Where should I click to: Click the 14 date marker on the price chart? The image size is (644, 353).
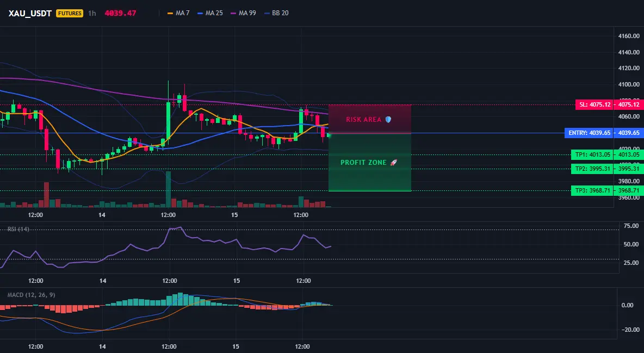(102, 215)
